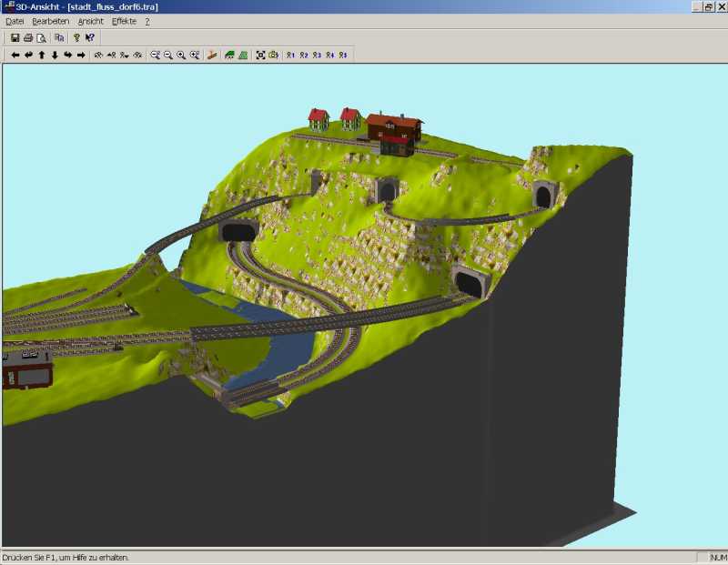Click the left arrow navigation icon

click(15, 55)
